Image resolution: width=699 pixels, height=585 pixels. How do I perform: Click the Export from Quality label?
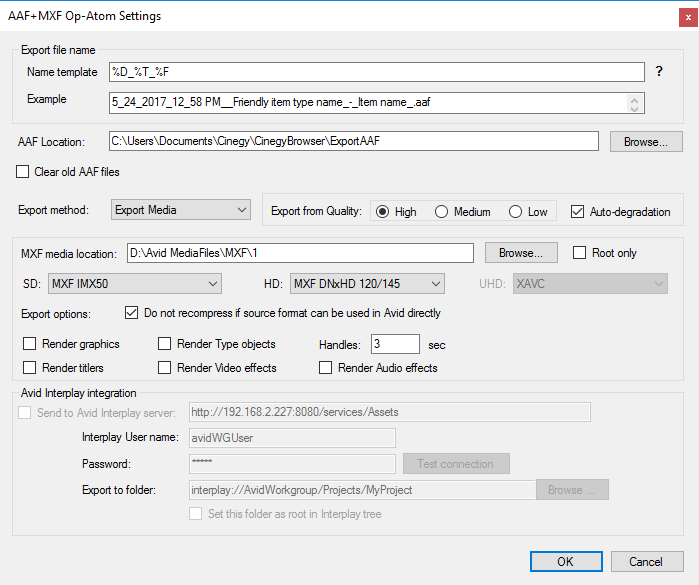pyautogui.click(x=316, y=211)
